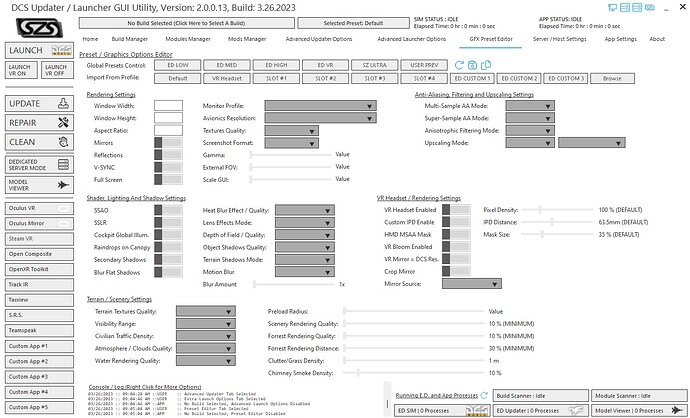The width and height of the screenshot is (690, 418).
Task: Open Server / Host Settings tab
Action: (559, 39)
